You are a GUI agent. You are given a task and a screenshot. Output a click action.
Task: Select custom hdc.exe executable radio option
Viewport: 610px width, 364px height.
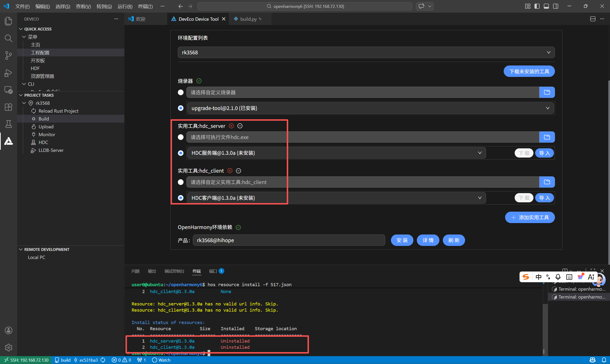180,137
